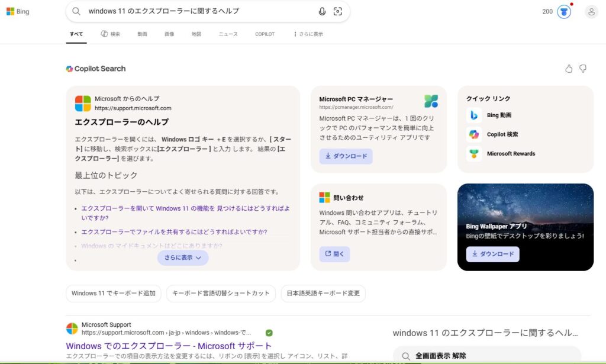Select the Microsoft Rewards quick link icon
Image resolution: width=606 pixels, height=364 pixels.
point(473,153)
